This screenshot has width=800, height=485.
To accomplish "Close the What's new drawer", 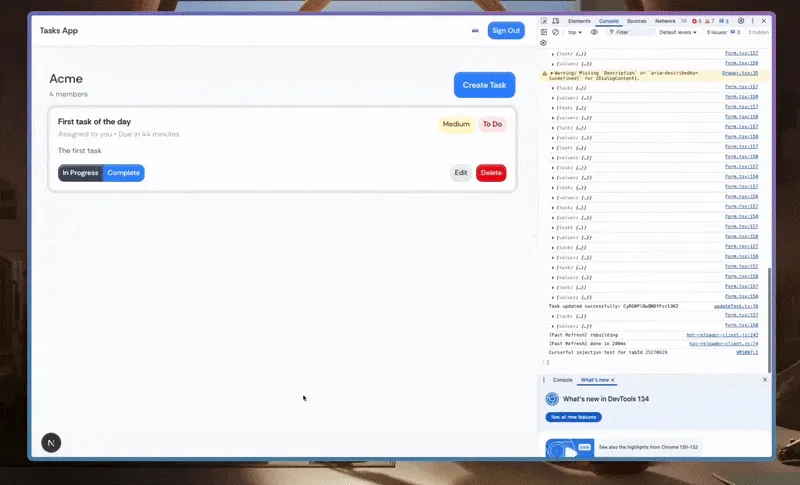I will [x=765, y=380].
